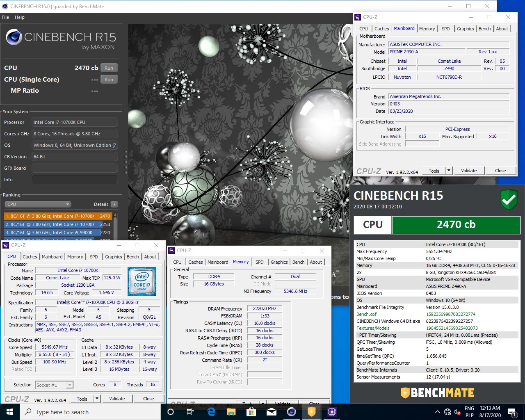525x420 pixels.
Task: Open Bench tab in CPU-Z Processor window
Action: coord(132,257)
